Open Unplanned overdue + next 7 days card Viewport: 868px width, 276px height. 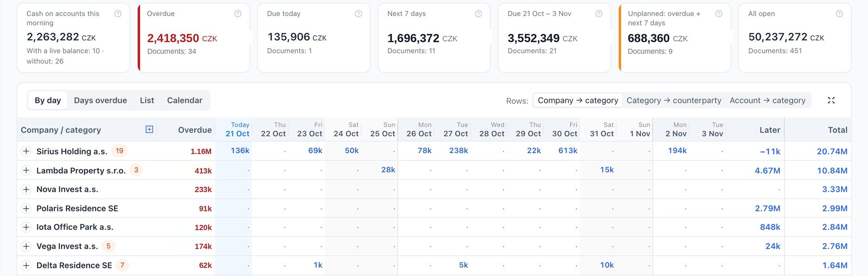coord(675,38)
